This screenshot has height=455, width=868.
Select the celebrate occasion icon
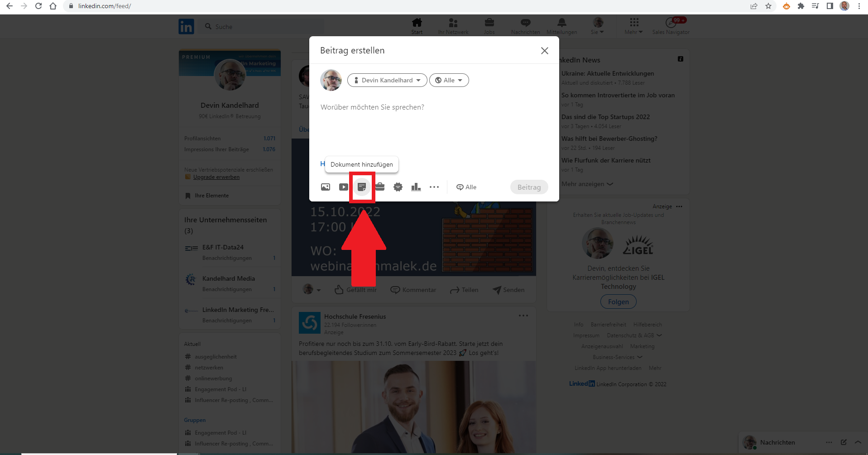[398, 187]
